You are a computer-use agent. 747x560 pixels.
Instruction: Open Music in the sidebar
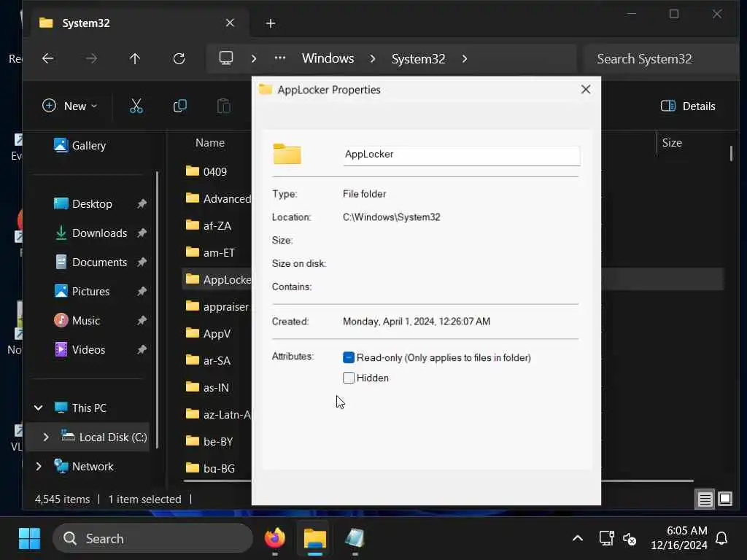77,321
